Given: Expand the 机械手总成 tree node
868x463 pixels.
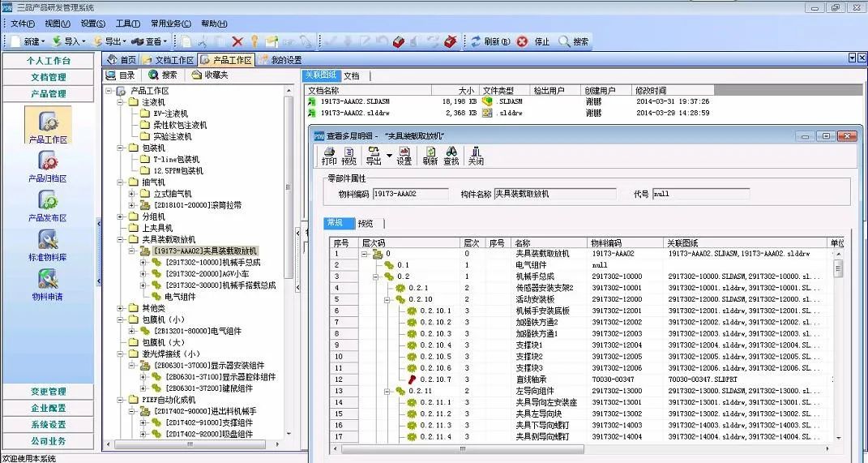Looking at the screenshot, I should (144, 263).
